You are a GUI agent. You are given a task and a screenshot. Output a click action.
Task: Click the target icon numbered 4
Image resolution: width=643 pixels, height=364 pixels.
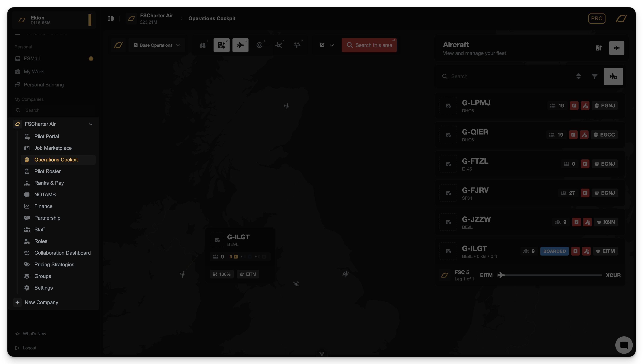pyautogui.click(x=259, y=45)
